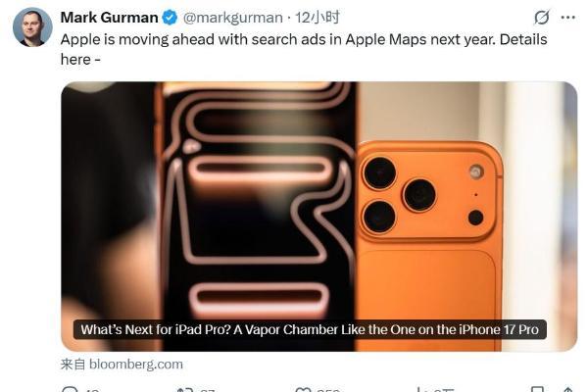The image size is (588, 392).
Task: Open the @markgurman handle link
Action: (232, 18)
